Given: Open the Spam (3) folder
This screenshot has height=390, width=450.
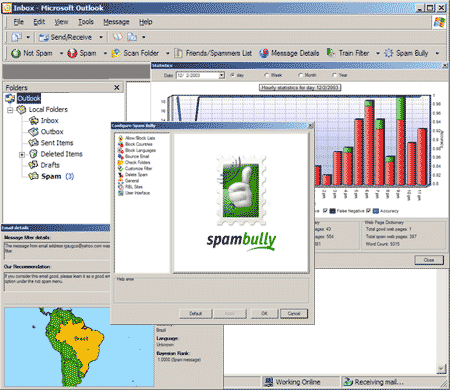Looking at the screenshot, I should 51,176.
